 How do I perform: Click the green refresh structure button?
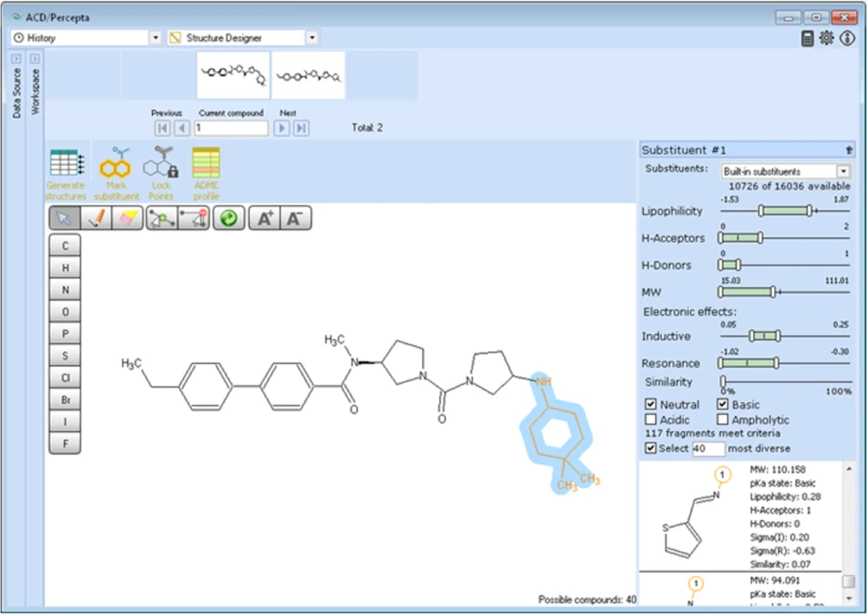pyautogui.click(x=228, y=218)
